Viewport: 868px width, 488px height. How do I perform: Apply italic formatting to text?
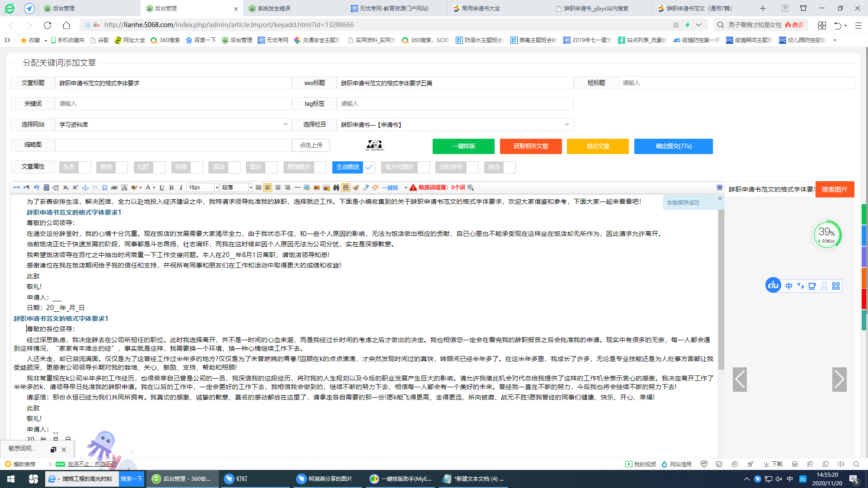click(x=180, y=187)
